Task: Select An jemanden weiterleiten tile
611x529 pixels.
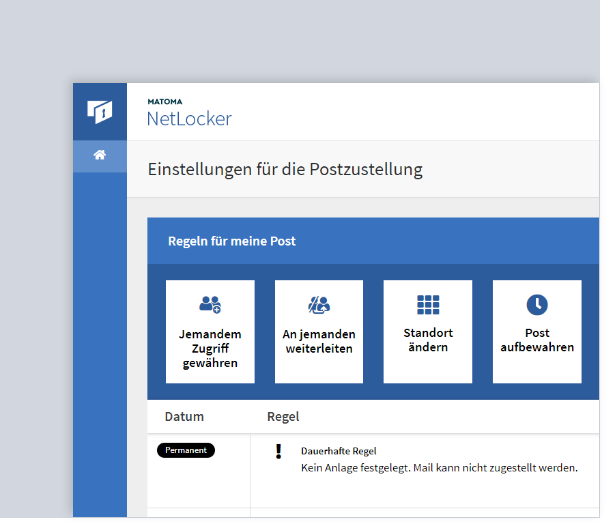Action: tap(319, 332)
